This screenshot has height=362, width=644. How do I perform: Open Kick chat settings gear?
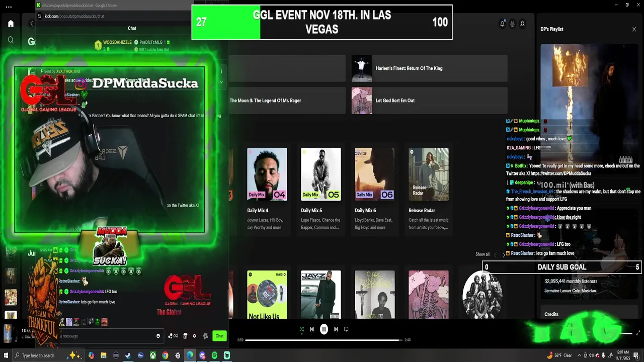coord(194,336)
